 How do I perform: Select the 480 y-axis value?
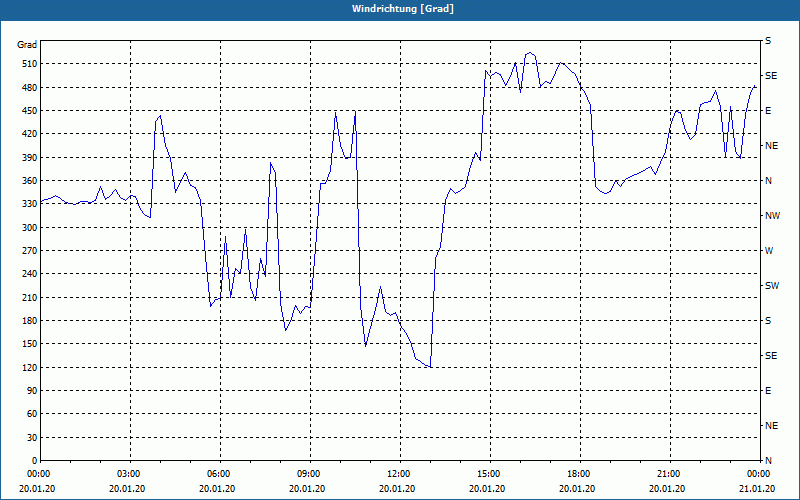click(29, 88)
